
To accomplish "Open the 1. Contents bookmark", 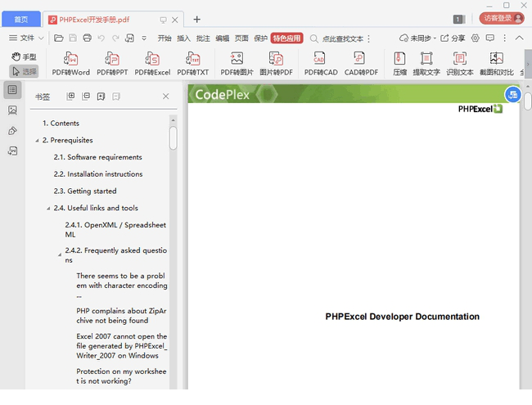I will [61, 123].
